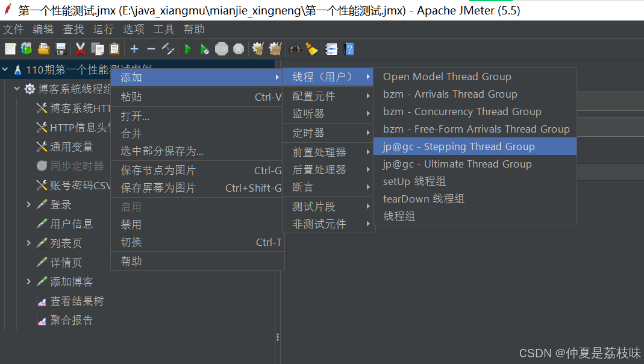Choose setUp 线程组 entry
Viewport: 644px width, 364px height.
475,181
